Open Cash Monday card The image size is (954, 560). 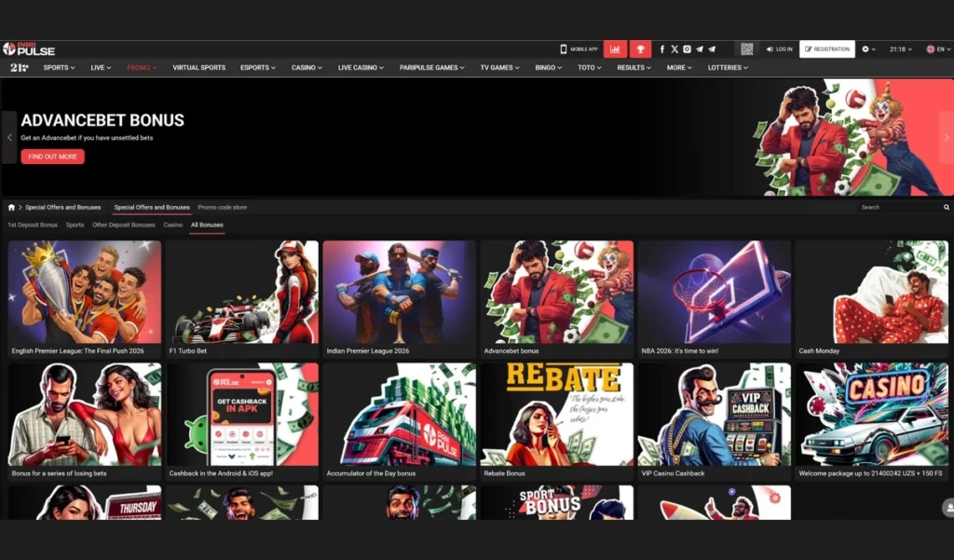tap(872, 299)
